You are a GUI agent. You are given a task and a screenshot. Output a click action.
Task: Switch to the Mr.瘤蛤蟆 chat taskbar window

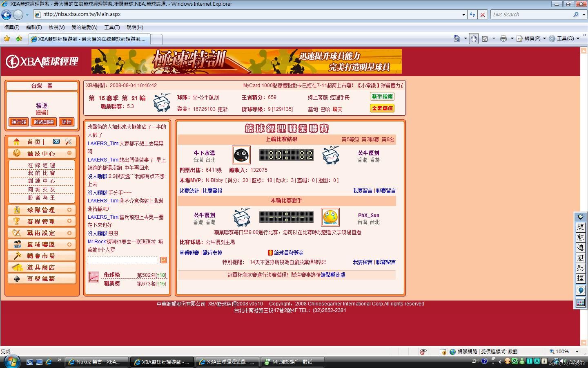(293, 362)
